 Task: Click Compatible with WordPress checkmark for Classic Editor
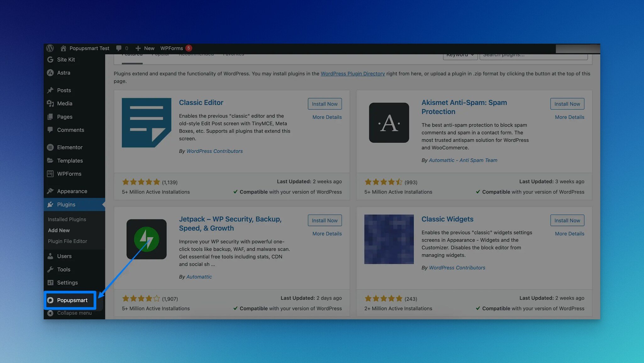pos(235,192)
